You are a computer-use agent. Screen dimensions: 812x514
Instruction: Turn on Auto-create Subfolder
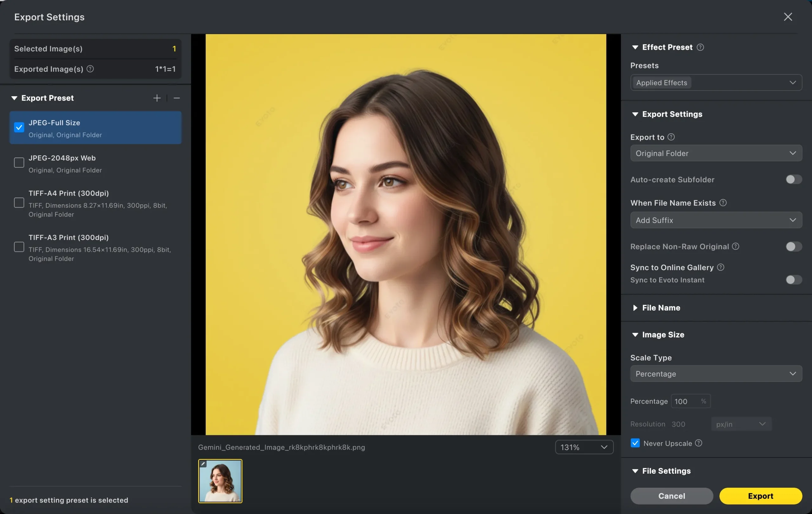click(793, 179)
